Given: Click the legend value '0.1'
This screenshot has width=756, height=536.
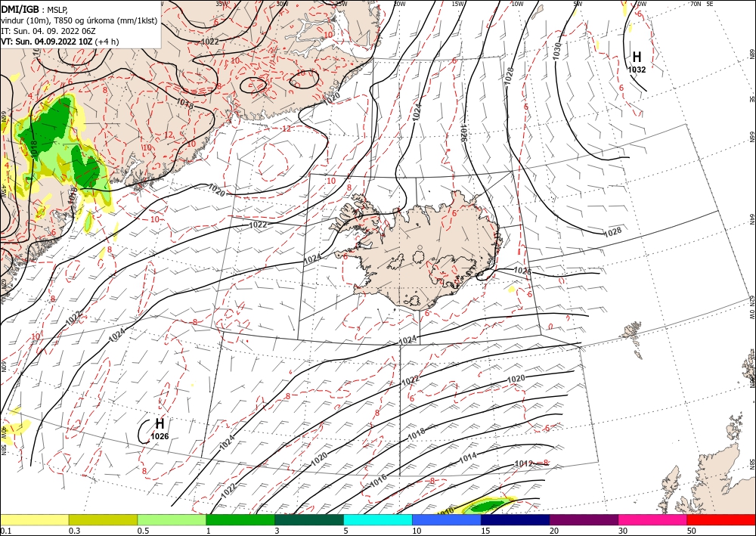Looking at the screenshot, I should tap(6, 531).
